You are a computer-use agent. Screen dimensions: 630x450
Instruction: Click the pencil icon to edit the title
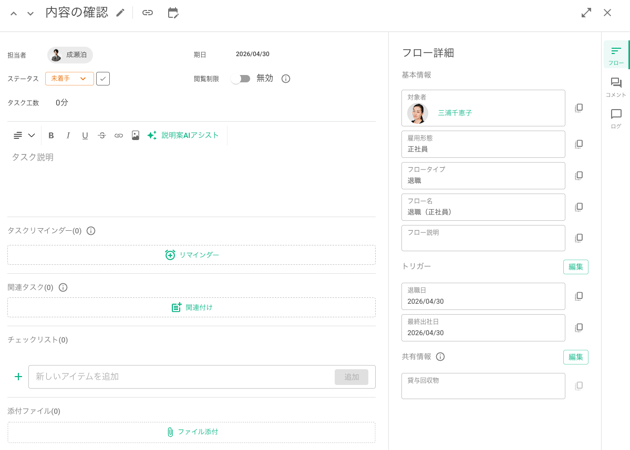point(121,13)
